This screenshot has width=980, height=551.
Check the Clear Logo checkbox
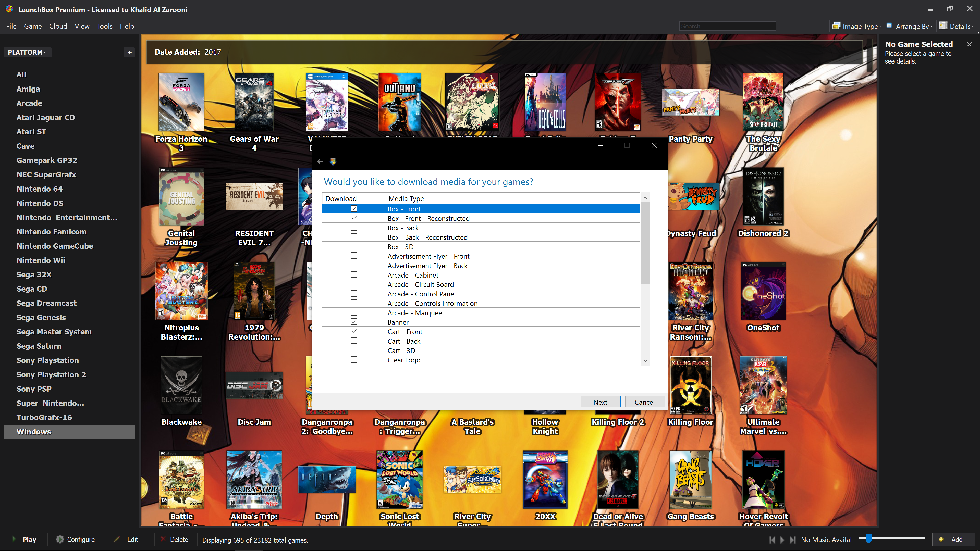tap(354, 359)
